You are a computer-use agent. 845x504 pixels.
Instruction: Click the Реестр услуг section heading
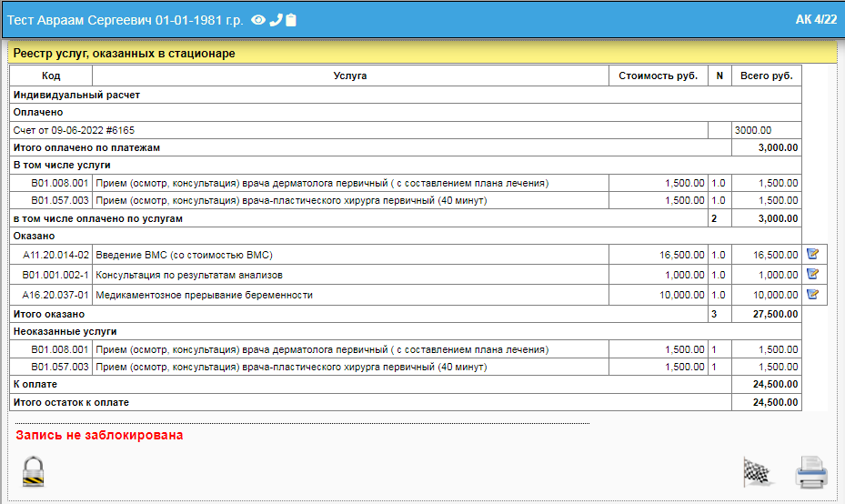pyautogui.click(x=124, y=54)
